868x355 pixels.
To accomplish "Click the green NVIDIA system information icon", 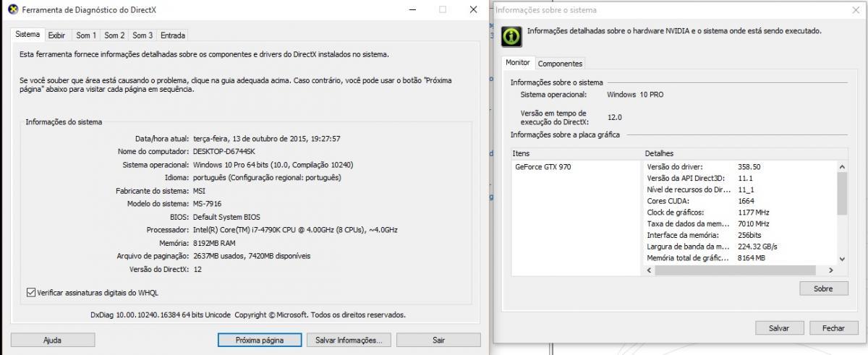I will (511, 35).
